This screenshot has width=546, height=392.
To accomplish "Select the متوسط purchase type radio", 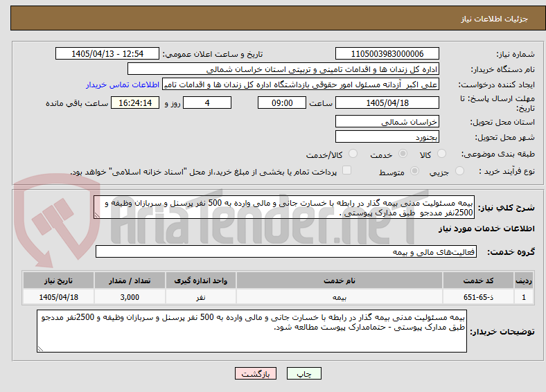I will [415, 170].
